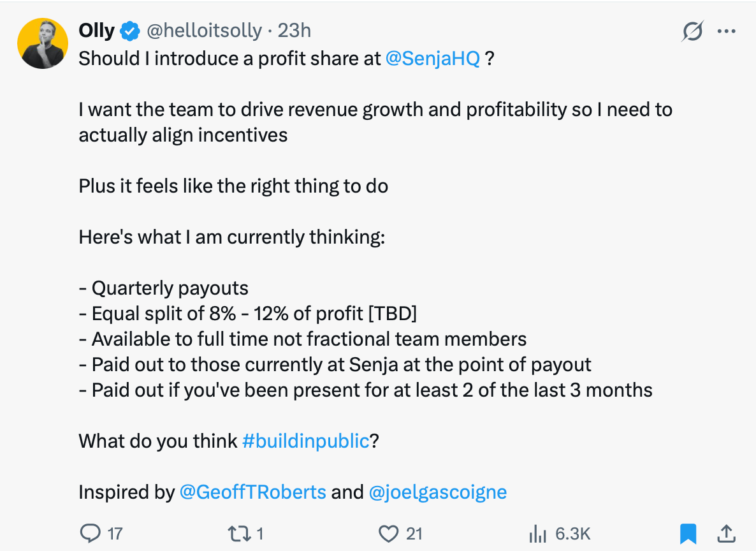Like the tweet with the heart icon
756x551 pixels.
tap(388, 533)
